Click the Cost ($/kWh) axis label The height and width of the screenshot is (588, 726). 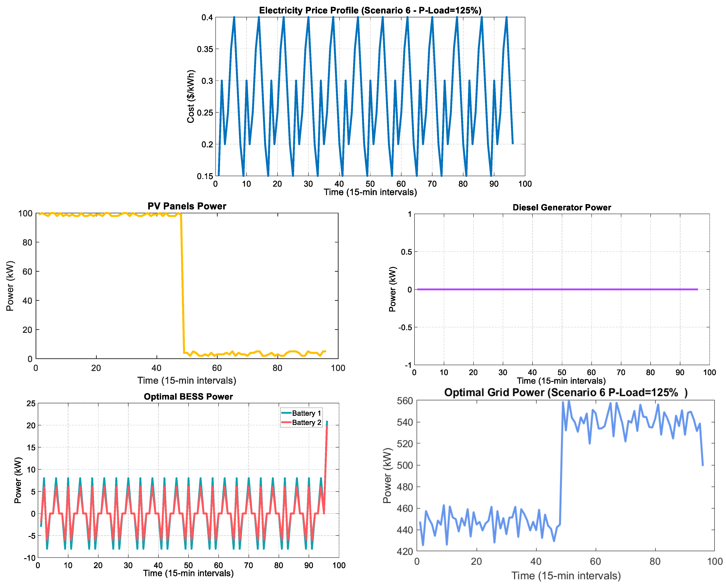[x=191, y=97]
